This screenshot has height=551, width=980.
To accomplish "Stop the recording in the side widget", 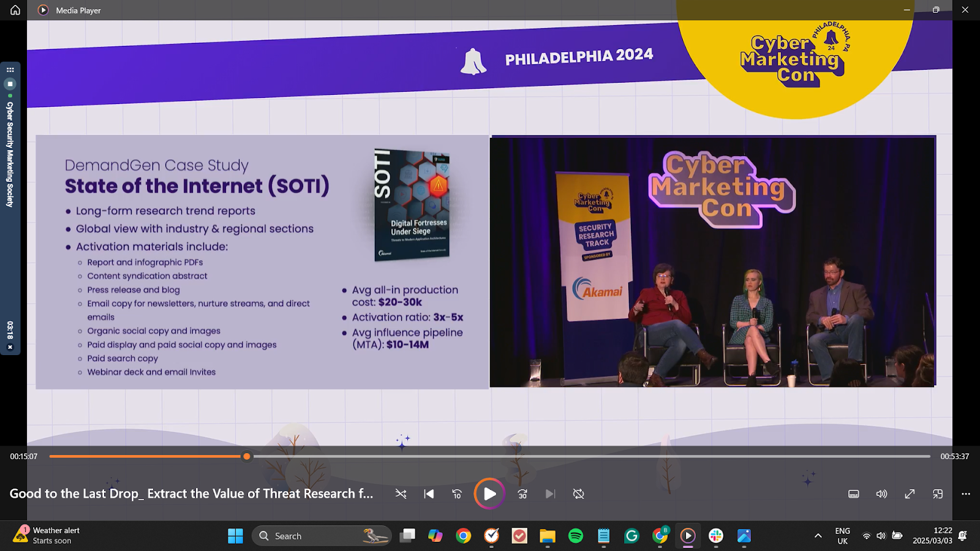I will (10, 84).
